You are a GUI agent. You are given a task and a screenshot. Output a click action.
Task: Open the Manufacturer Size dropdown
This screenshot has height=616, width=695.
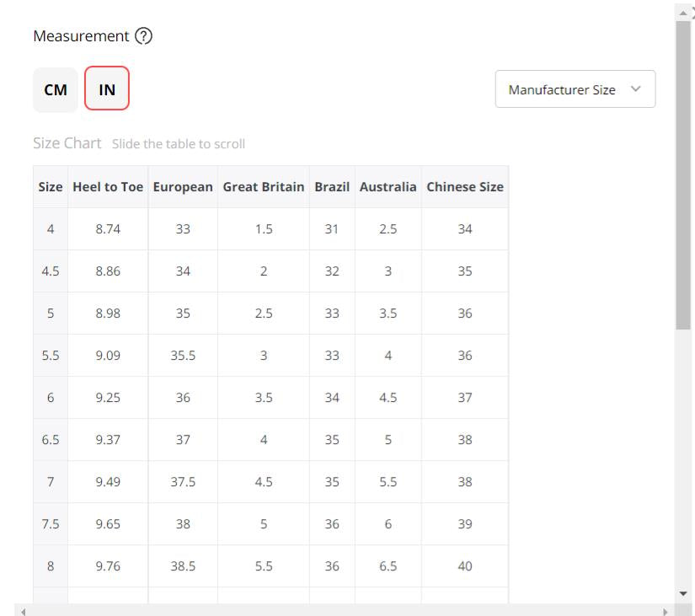pos(575,89)
